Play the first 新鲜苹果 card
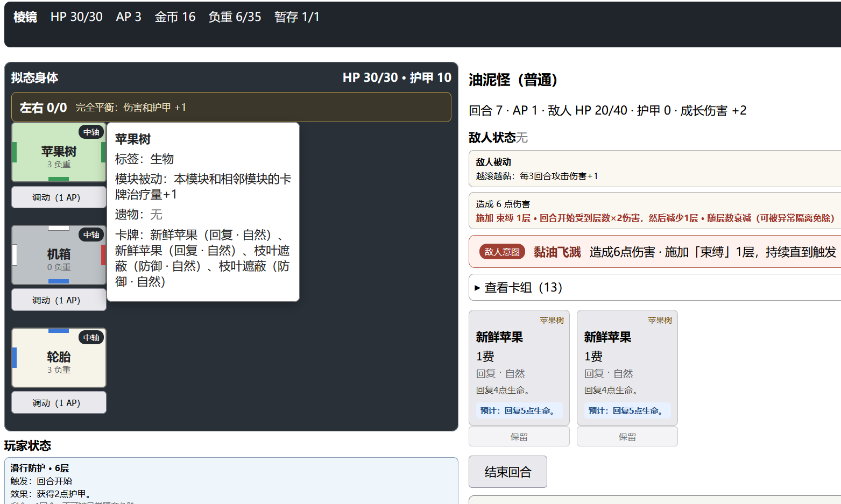 519,368
